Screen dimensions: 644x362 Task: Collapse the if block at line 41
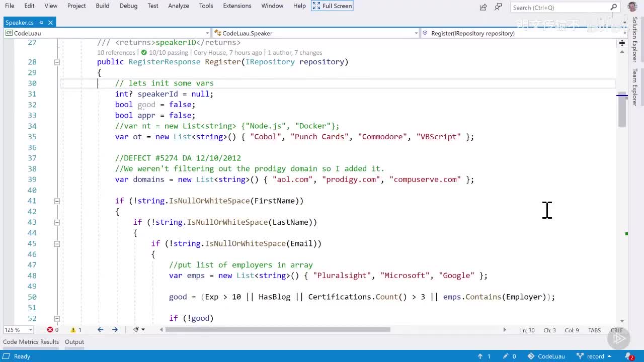(x=57, y=201)
